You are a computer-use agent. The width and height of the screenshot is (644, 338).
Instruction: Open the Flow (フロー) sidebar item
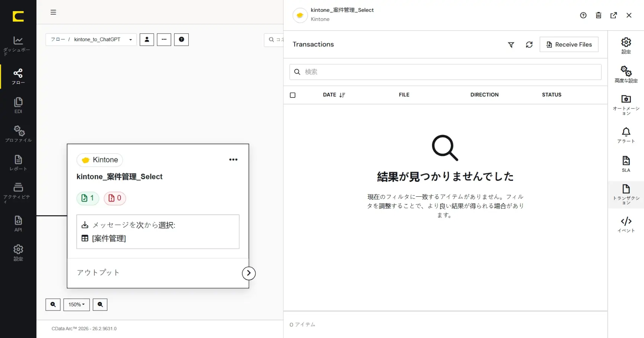[x=18, y=77]
